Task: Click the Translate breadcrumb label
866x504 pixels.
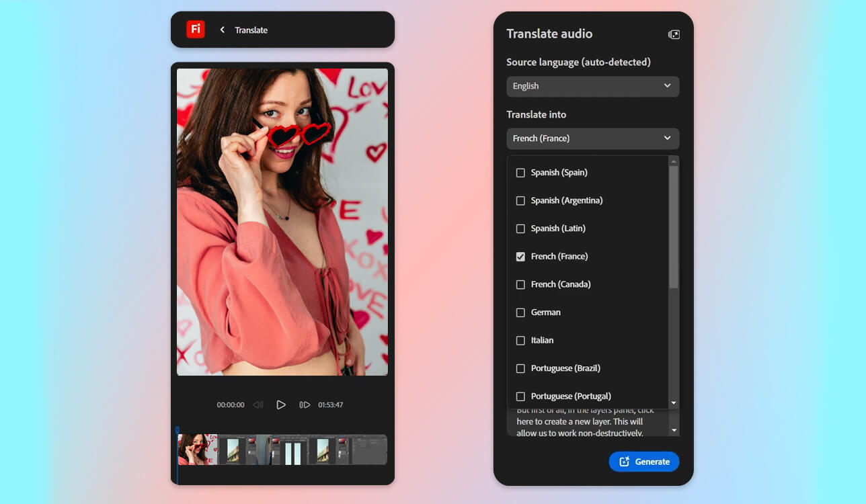Action: [250, 30]
